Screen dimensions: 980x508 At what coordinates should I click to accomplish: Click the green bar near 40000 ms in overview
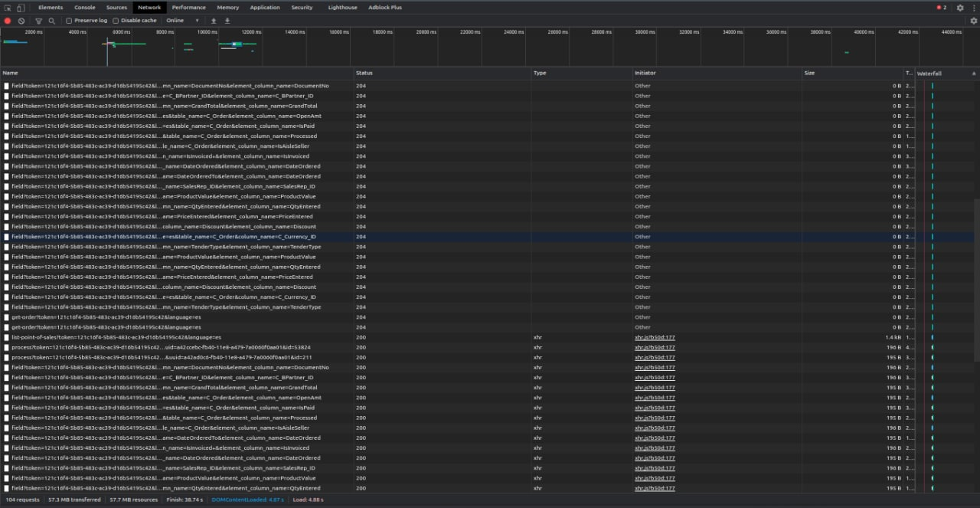(846, 52)
